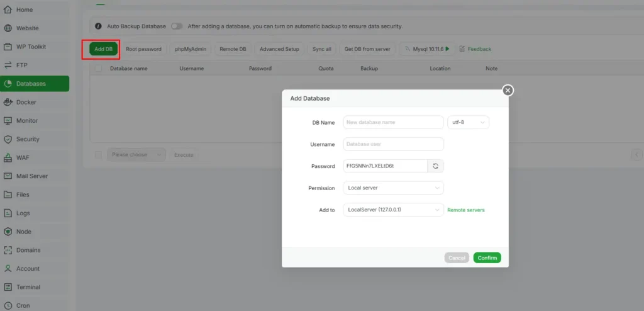Click the WAF icon in sidebar
The width and height of the screenshot is (644, 311).
click(x=8, y=157)
